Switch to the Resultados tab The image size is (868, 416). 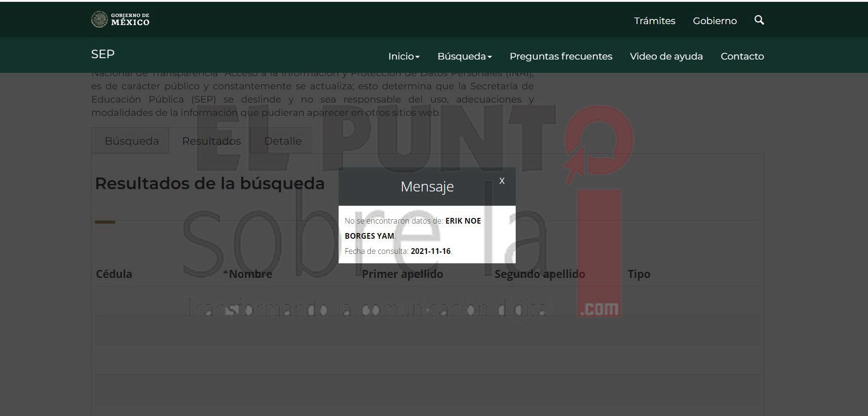211,141
